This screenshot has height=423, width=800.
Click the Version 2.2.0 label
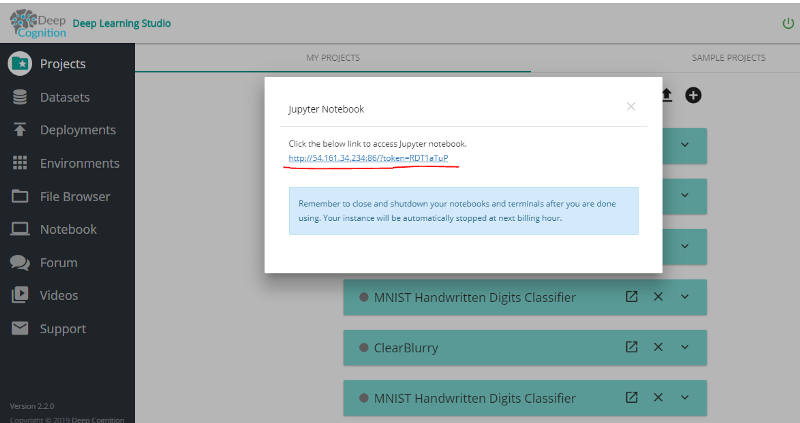(x=32, y=406)
